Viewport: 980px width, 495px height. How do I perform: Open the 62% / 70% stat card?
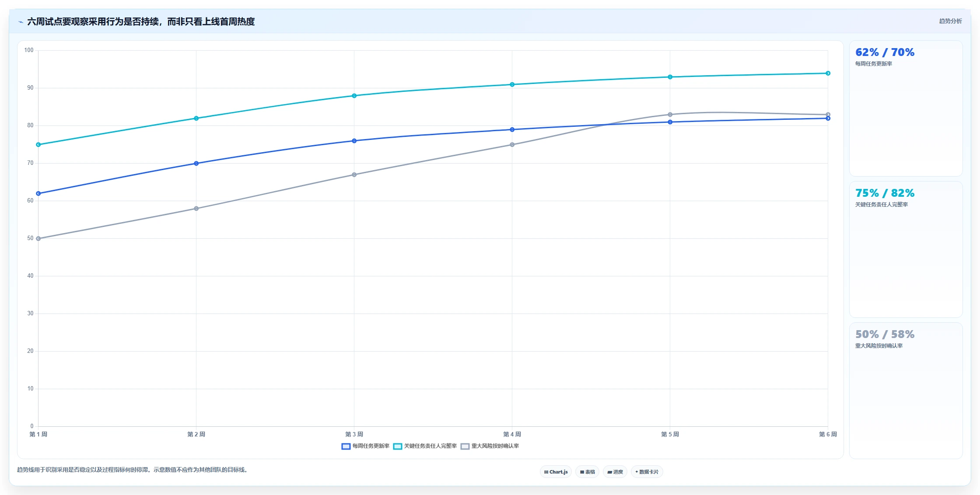point(906,108)
